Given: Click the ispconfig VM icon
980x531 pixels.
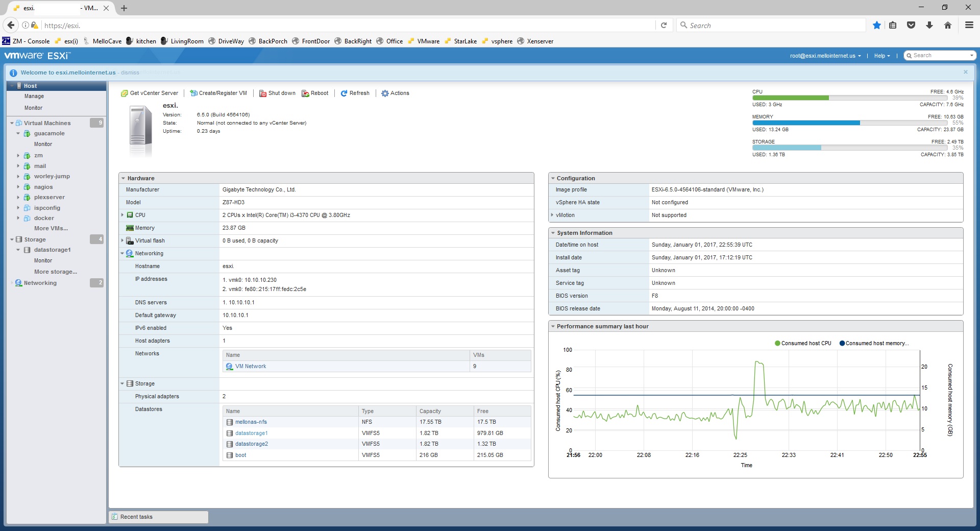Looking at the screenshot, I should pos(27,208).
